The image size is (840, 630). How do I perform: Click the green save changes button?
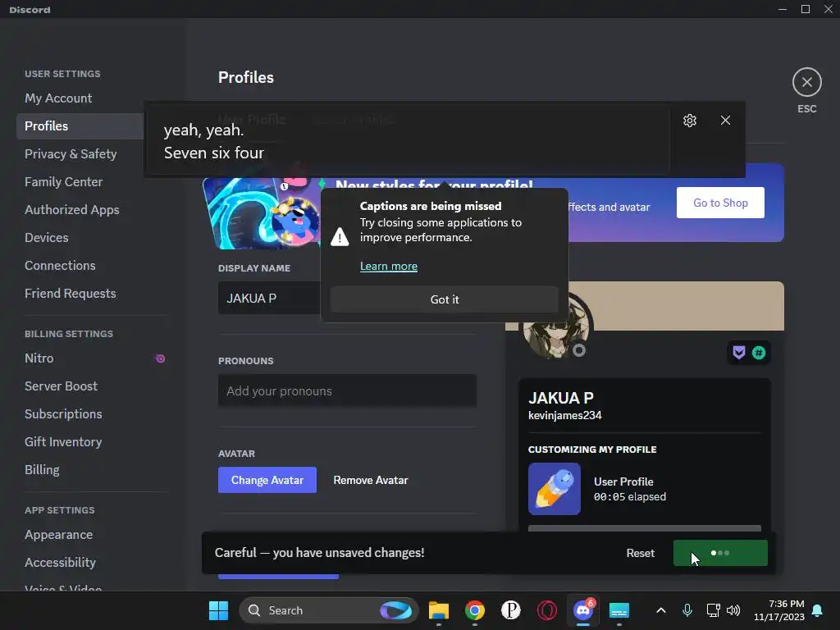[720, 553]
